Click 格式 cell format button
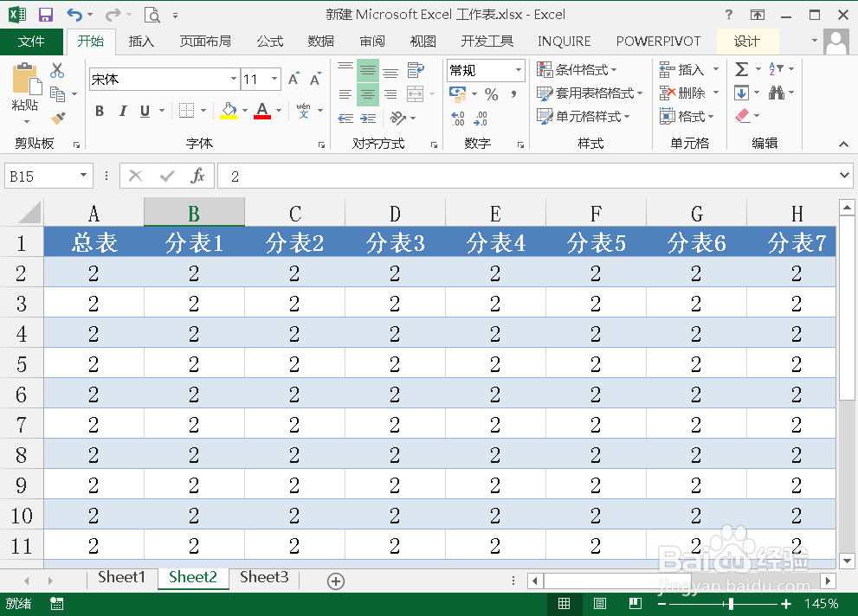Screen dimensions: 858x616 click(687, 117)
